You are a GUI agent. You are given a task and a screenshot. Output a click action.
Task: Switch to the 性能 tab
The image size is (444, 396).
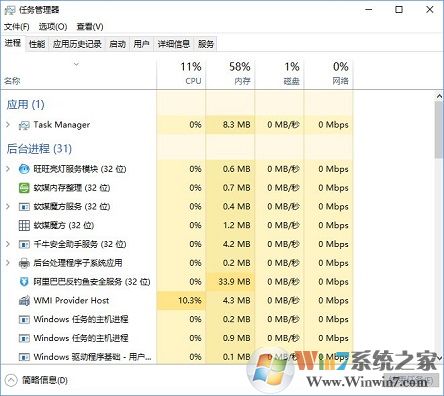click(37, 44)
